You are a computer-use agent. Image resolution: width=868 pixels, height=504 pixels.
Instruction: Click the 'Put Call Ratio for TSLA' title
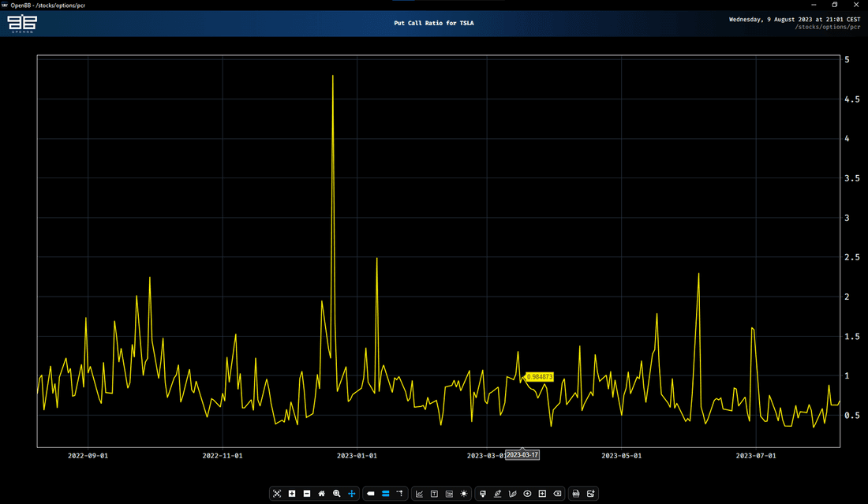(x=433, y=23)
